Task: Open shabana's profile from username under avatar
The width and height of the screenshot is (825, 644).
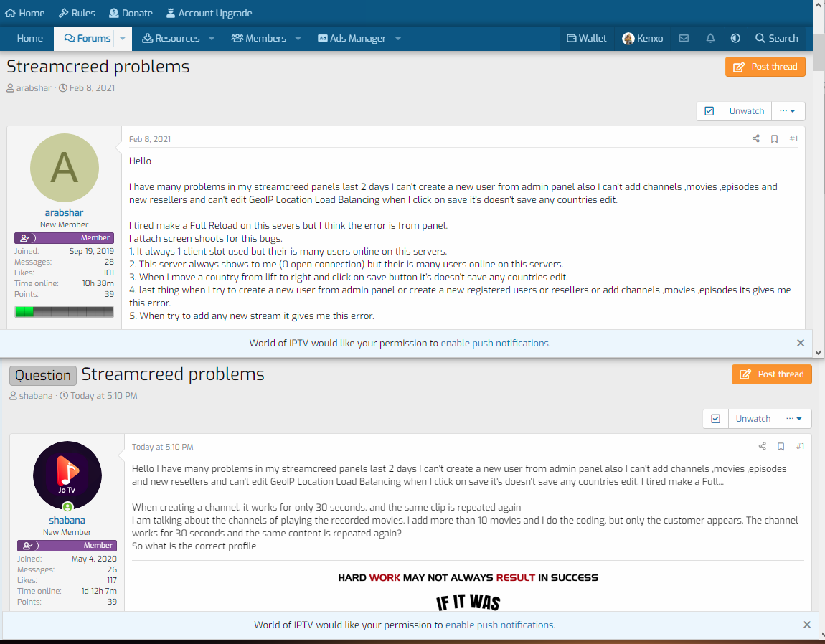Action: (x=67, y=521)
